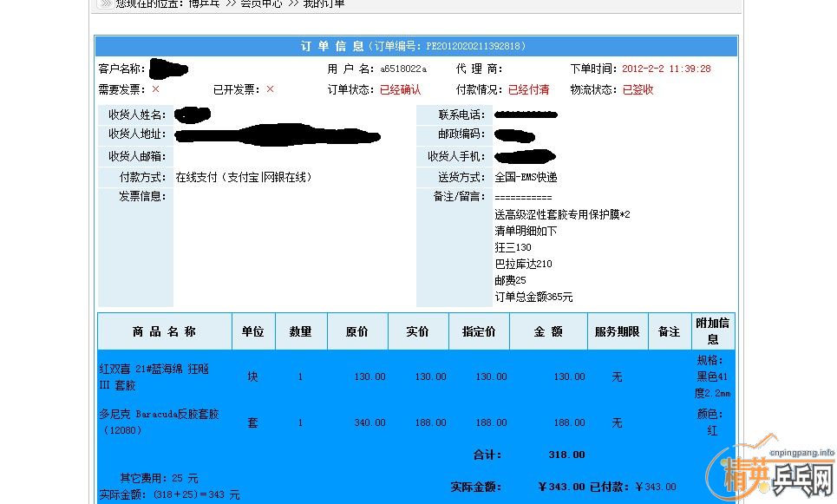Click the red 颜色 红 specification text
Screen dimensions: 837x504
(711, 422)
